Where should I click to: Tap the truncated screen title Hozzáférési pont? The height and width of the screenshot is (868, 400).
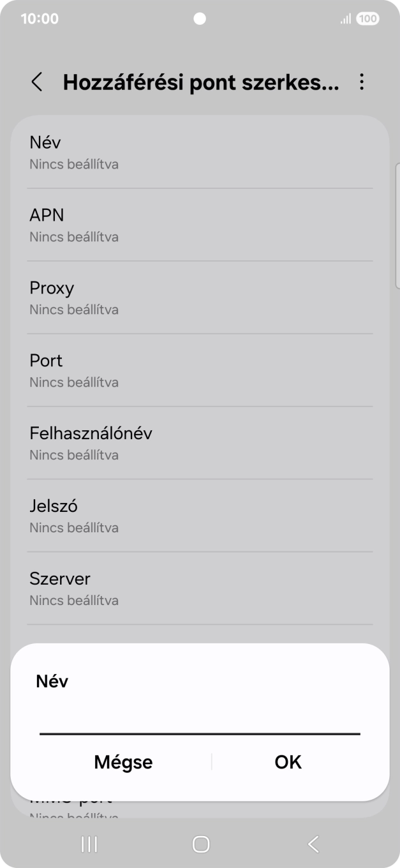click(198, 82)
